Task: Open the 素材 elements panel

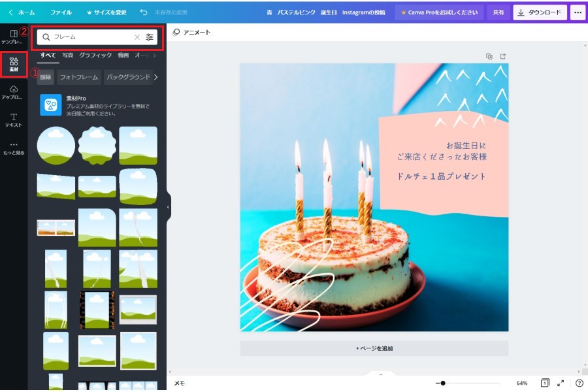Action: 14,65
